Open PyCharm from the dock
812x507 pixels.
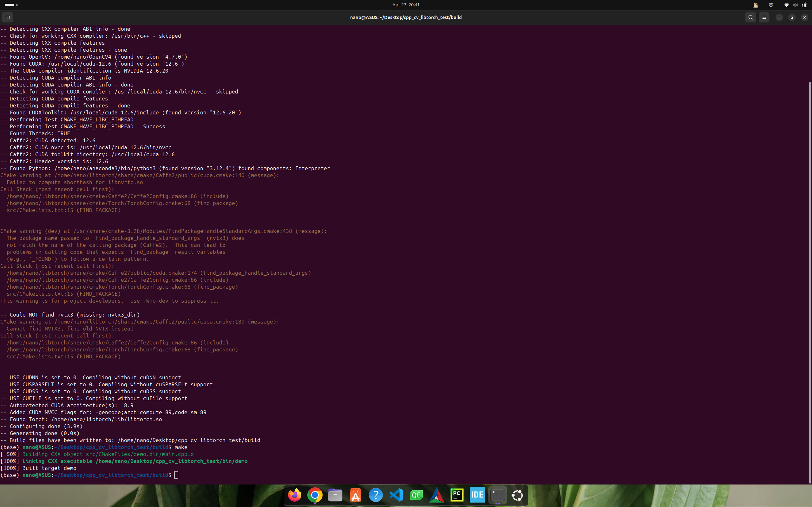pyautogui.click(x=457, y=495)
